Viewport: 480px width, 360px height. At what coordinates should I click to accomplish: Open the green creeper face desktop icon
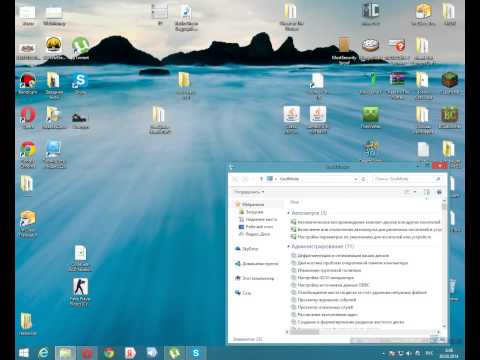point(371,116)
